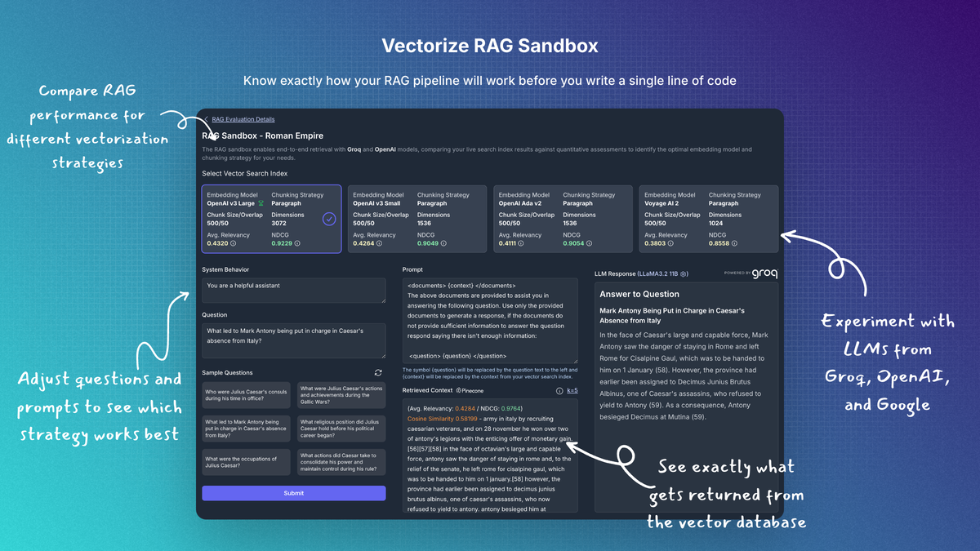Click the info icon next to k=5
This screenshot has height=551, width=980.
[x=559, y=391]
